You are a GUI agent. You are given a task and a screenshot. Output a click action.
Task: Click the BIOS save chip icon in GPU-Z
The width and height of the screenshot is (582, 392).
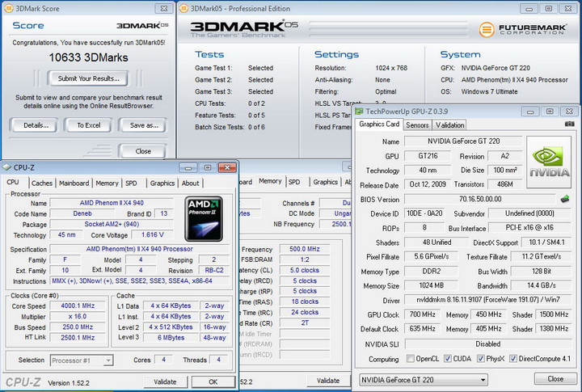pos(565,200)
